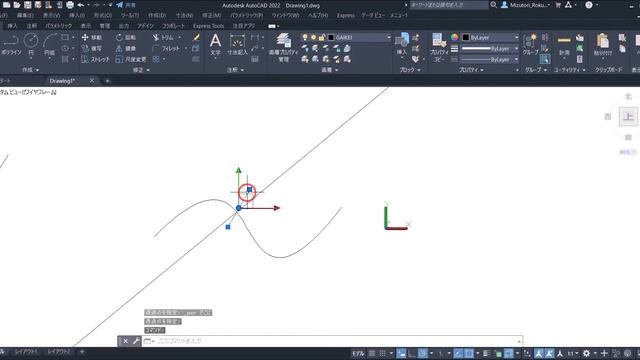The height and width of the screenshot is (360, 640).
Task: Activate the 鏡像 (Mirror) tool
Action: [x=126, y=48]
